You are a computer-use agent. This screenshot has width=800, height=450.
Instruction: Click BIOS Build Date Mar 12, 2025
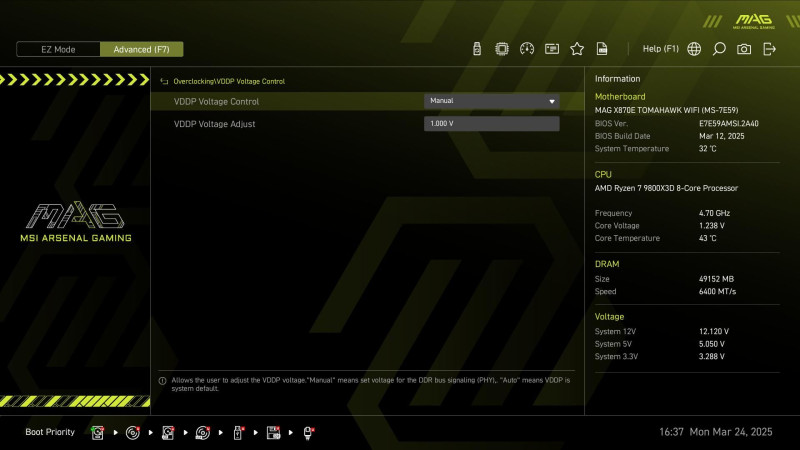(x=721, y=136)
